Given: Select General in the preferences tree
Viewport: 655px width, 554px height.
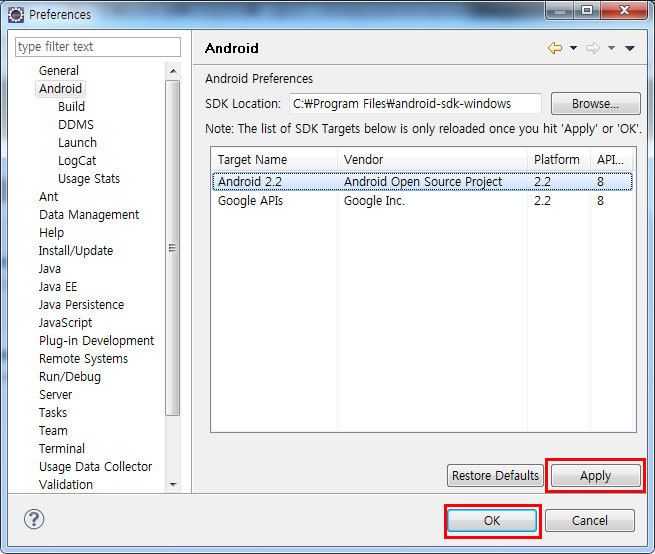Looking at the screenshot, I should pyautogui.click(x=59, y=71).
